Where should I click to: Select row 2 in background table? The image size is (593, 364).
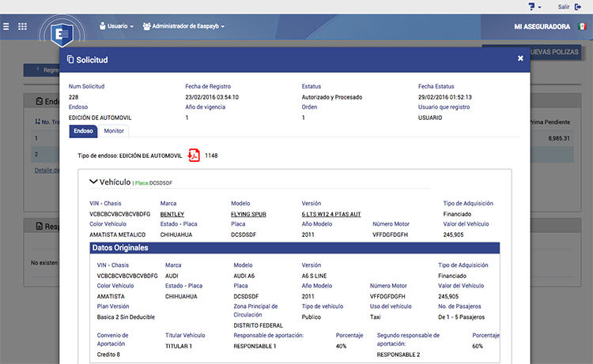[45, 154]
